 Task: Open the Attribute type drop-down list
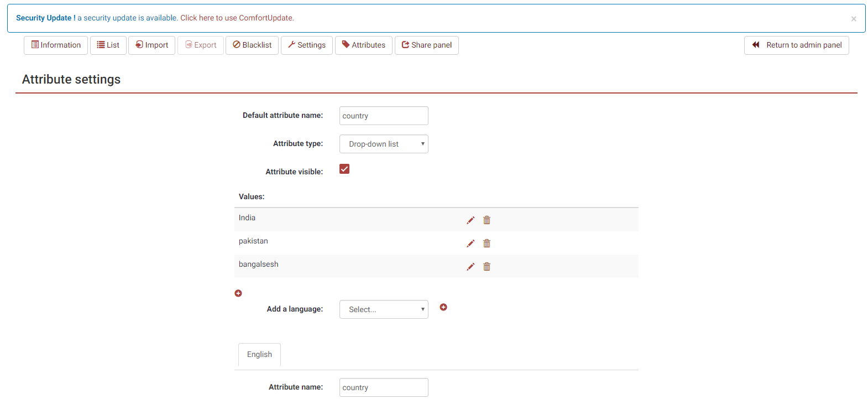pyautogui.click(x=384, y=144)
